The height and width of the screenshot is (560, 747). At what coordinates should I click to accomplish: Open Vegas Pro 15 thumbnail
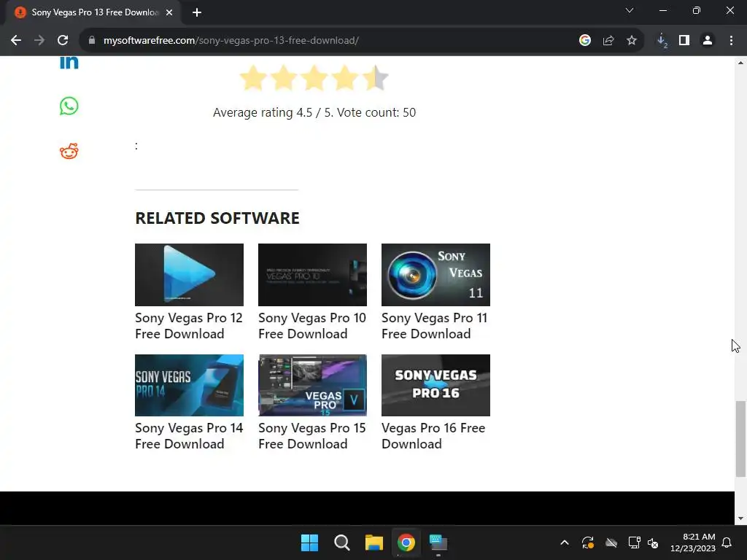(312, 385)
